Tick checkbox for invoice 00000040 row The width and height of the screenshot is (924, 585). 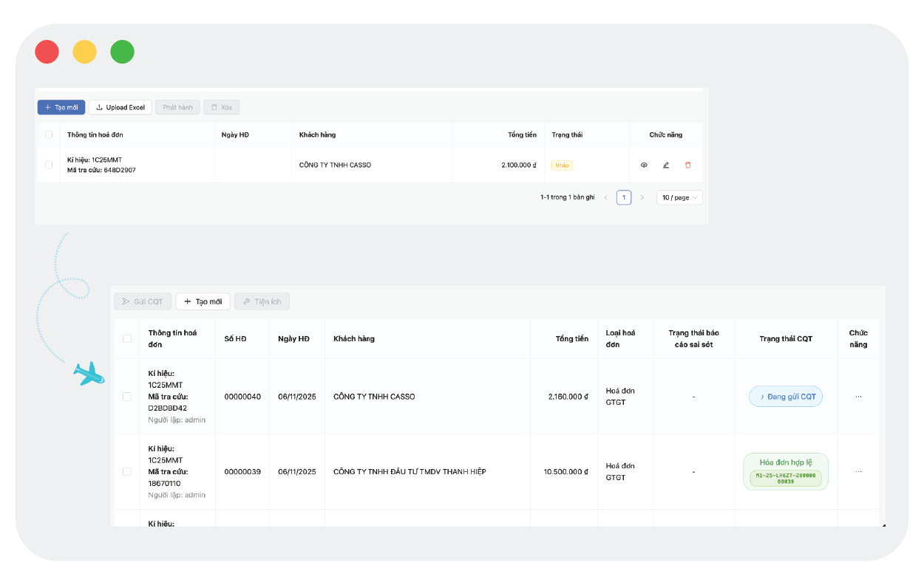[127, 397]
